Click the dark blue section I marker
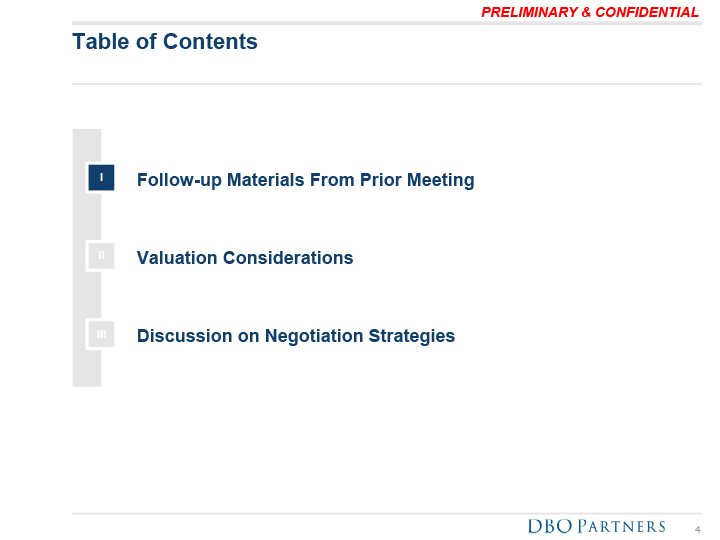The width and height of the screenshot is (720, 540). pos(101,178)
